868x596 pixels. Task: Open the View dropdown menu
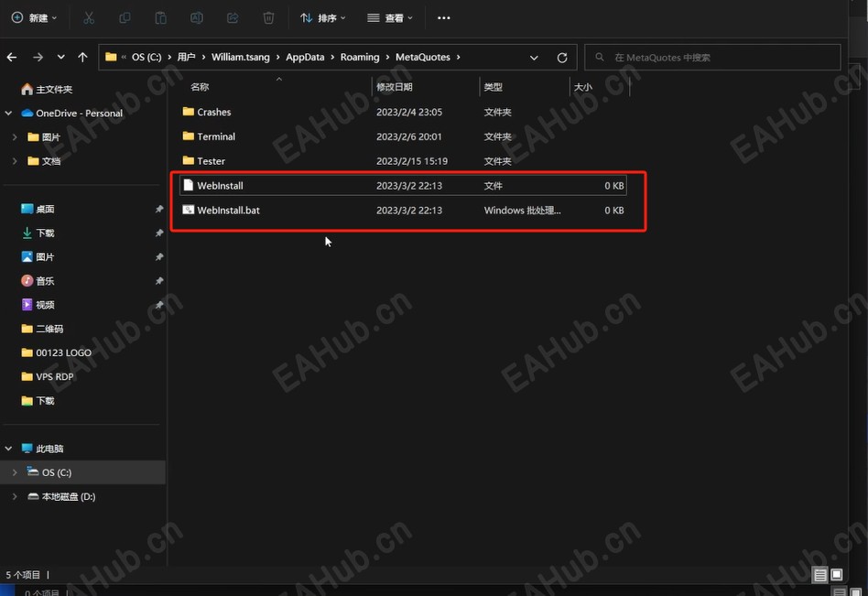(390, 17)
